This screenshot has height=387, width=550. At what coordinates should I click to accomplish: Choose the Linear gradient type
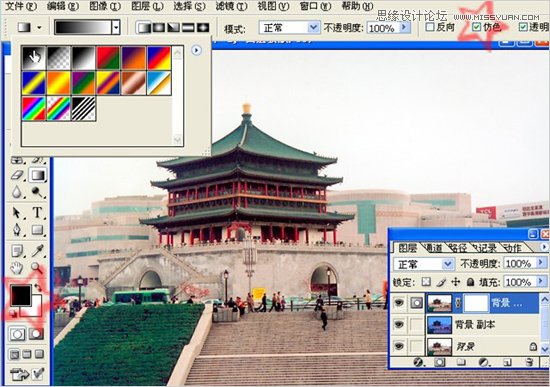coord(143,28)
